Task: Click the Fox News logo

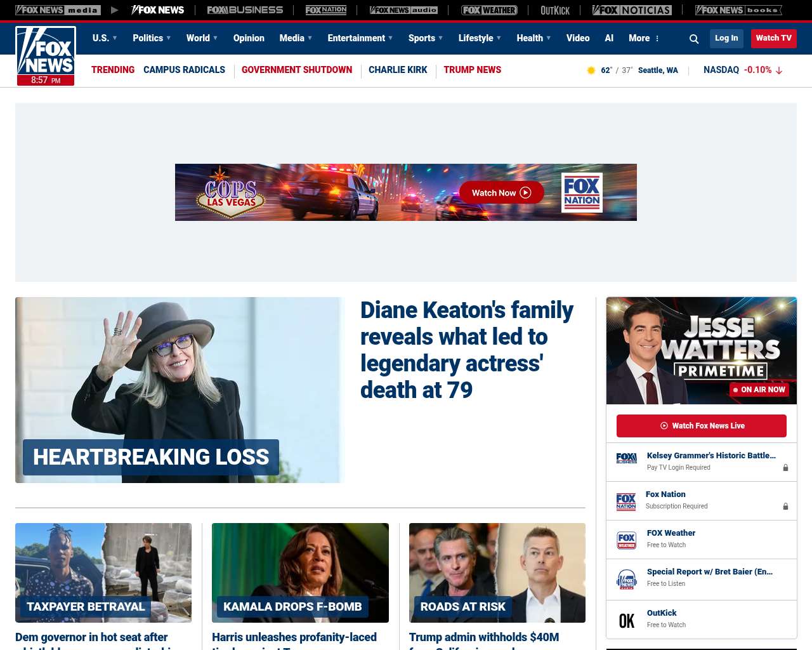Action: pos(46,55)
